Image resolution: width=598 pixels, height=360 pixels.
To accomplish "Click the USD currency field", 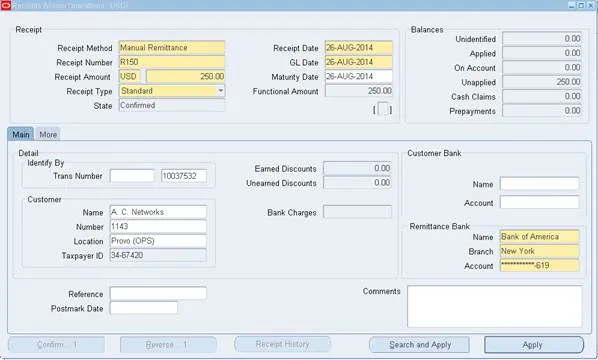I will (x=130, y=77).
